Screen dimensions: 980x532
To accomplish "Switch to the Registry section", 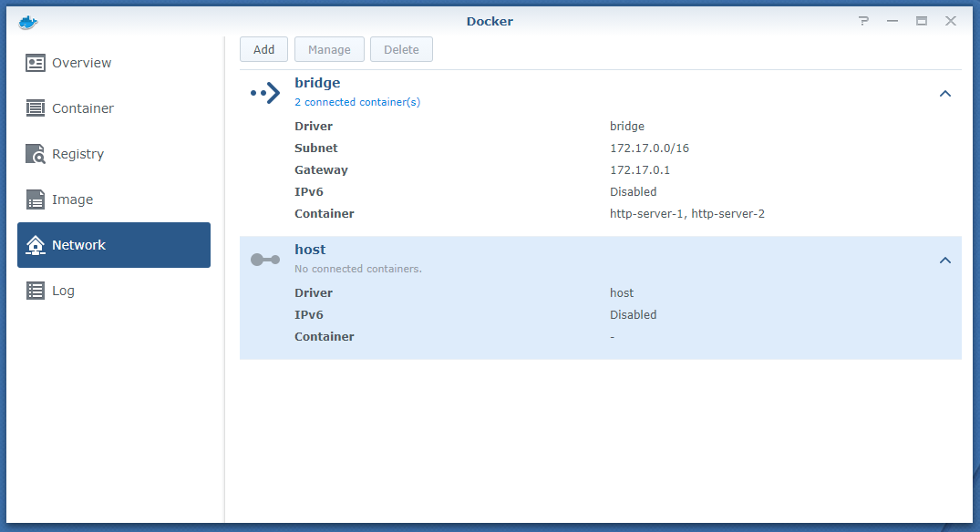I will [114, 154].
